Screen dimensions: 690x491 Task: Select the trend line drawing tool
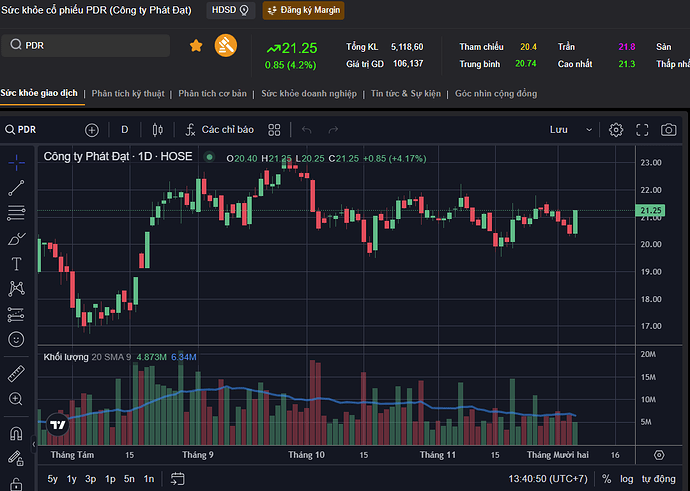point(16,186)
